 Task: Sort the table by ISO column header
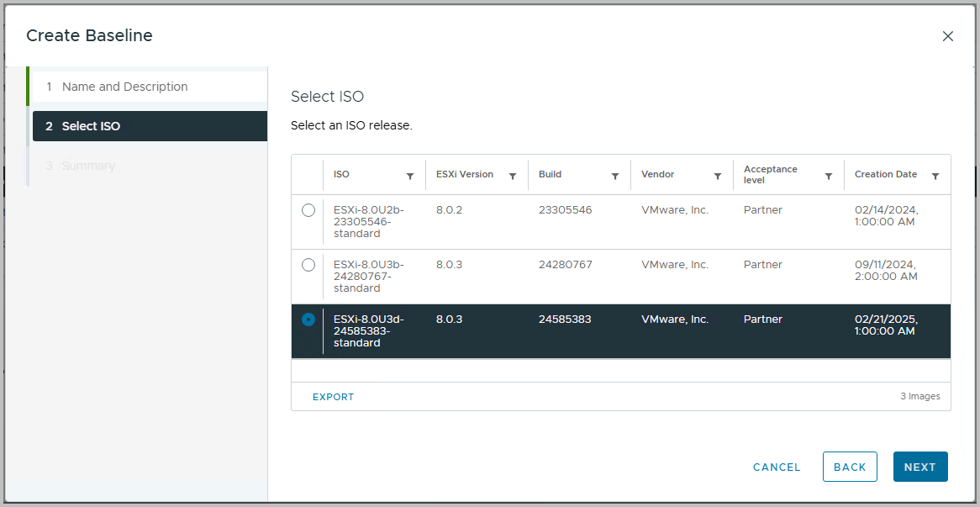coord(340,173)
